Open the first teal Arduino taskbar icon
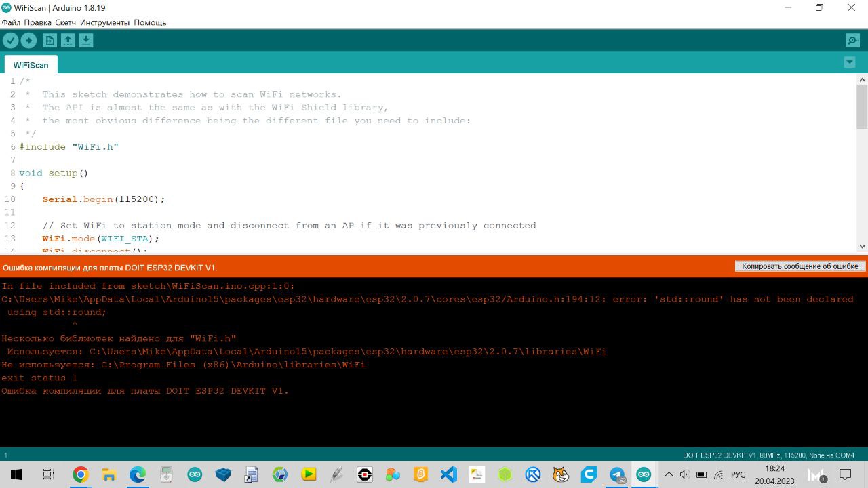 tap(195, 474)
